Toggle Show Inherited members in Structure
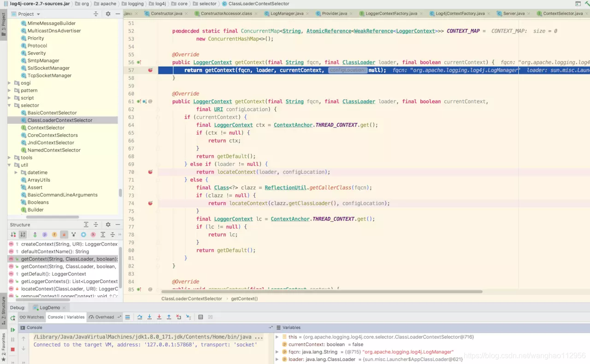590x364 pixels. click(x=74, y=235)
